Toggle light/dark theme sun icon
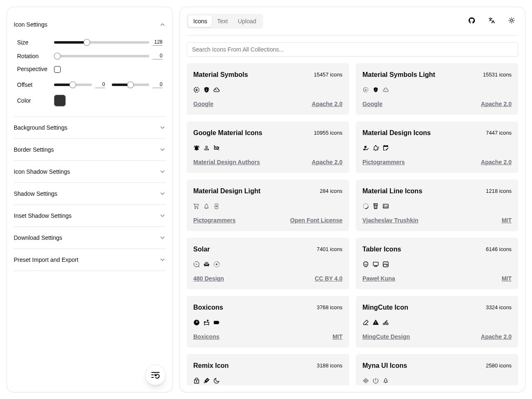Screen dimensions: 532x399 tap(512, 20)
